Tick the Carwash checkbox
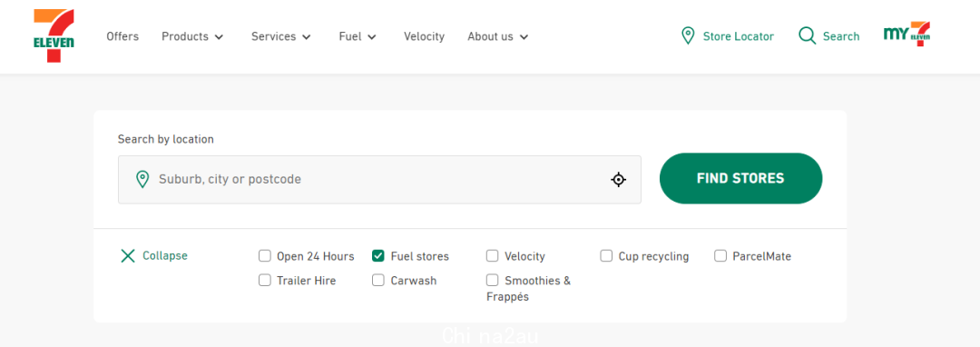 pos(378,280)
